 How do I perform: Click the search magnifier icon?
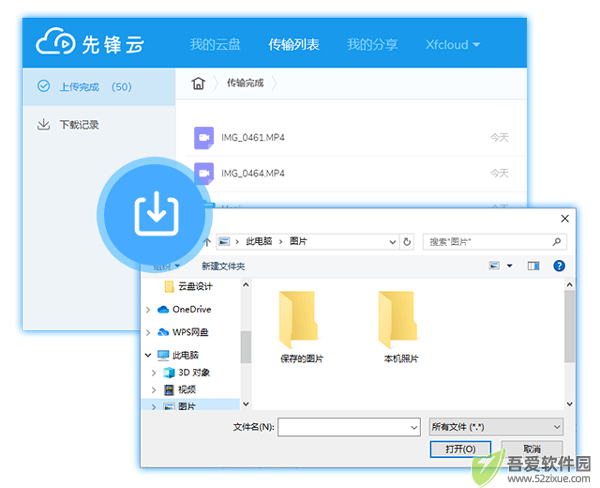tap(557, 242)
